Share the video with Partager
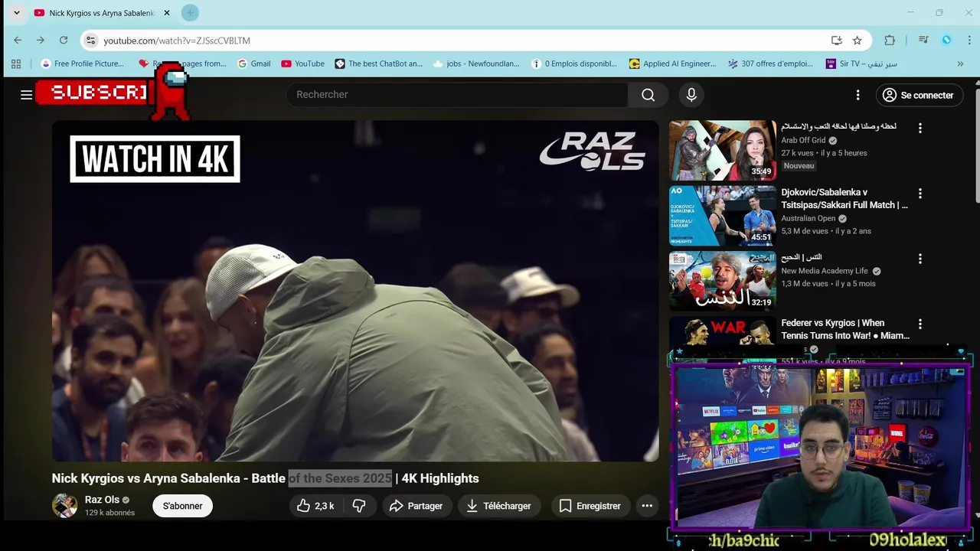980x551 pixels. point(416,506)
